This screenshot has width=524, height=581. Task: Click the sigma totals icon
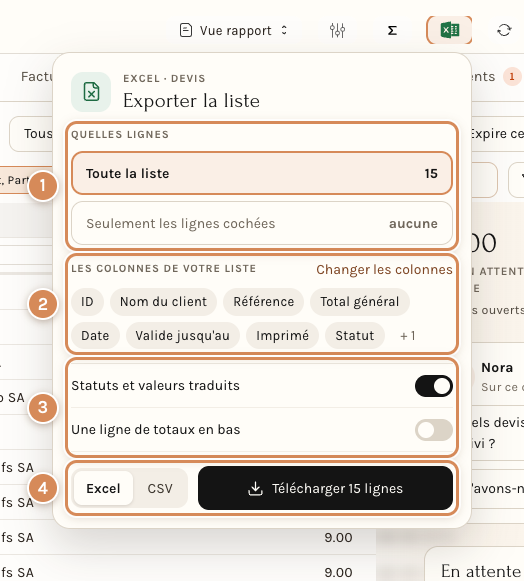pos(392,30)
